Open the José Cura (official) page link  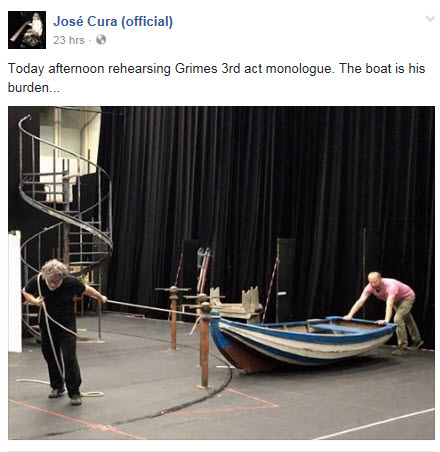[113, 21]
